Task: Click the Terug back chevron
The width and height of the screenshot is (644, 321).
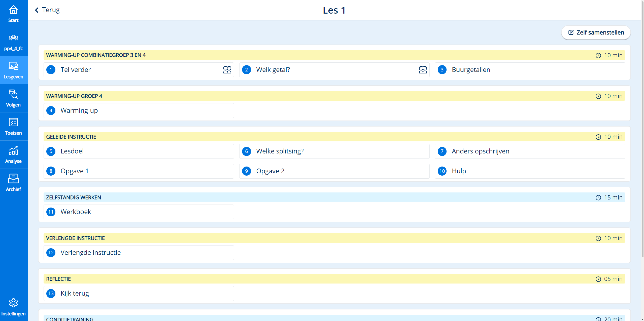Action: click(37, 10)
